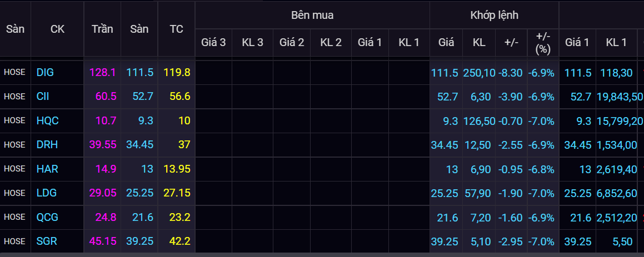
Task: Click the Khớp lệnh header group
Action: 494,15
